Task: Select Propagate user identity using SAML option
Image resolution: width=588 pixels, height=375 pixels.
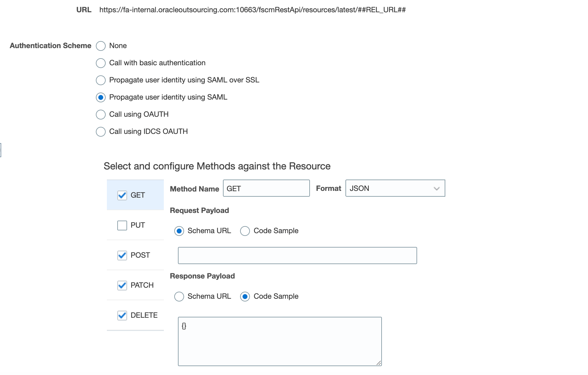Action: [101, 97]
